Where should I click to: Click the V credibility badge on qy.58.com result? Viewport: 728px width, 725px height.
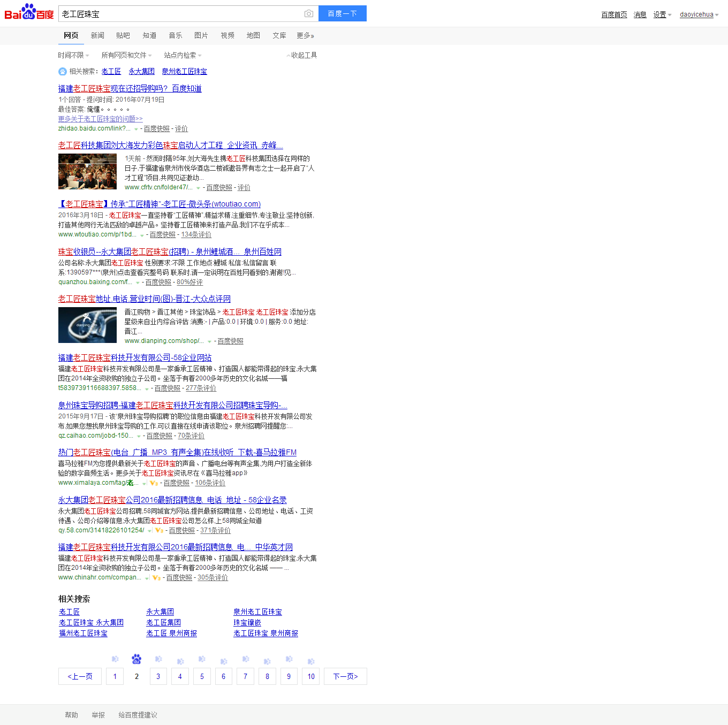(x=159, y=531)
